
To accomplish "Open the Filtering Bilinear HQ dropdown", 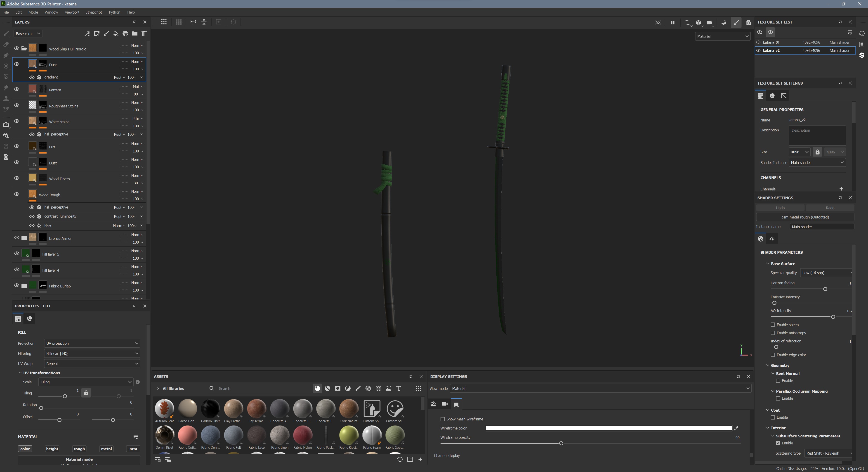I will [x=92, y=353].
